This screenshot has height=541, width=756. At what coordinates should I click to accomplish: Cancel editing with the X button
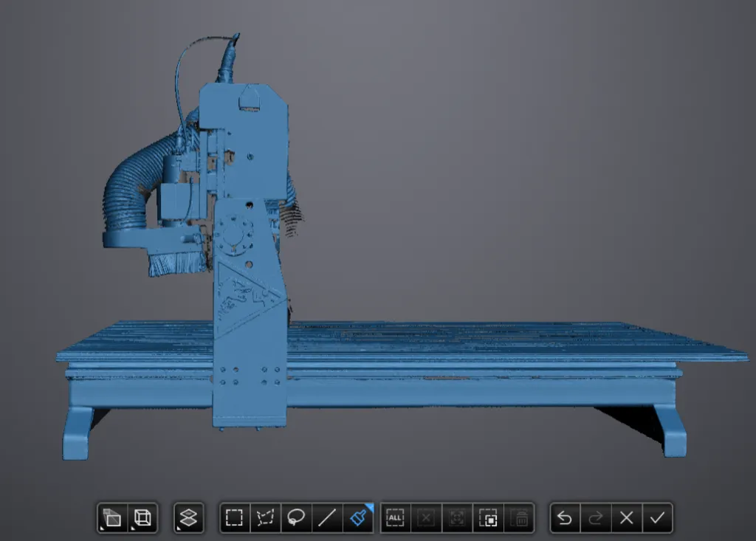tap(627, 518)
